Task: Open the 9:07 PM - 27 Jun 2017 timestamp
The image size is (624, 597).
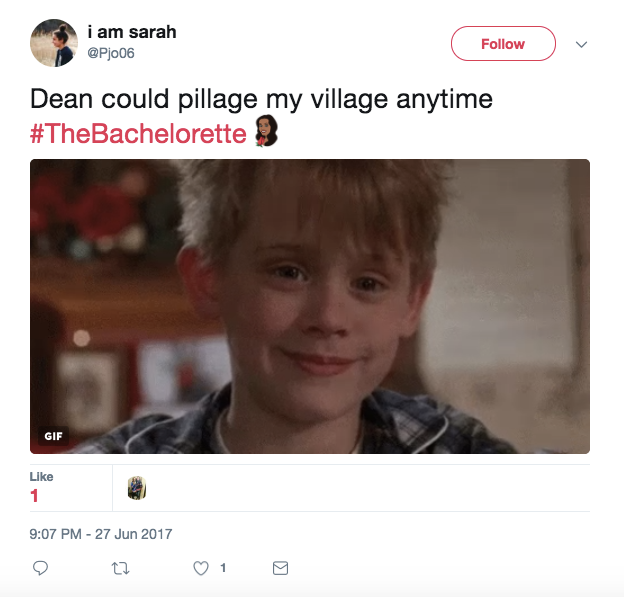Action: (x=101, y=534)
